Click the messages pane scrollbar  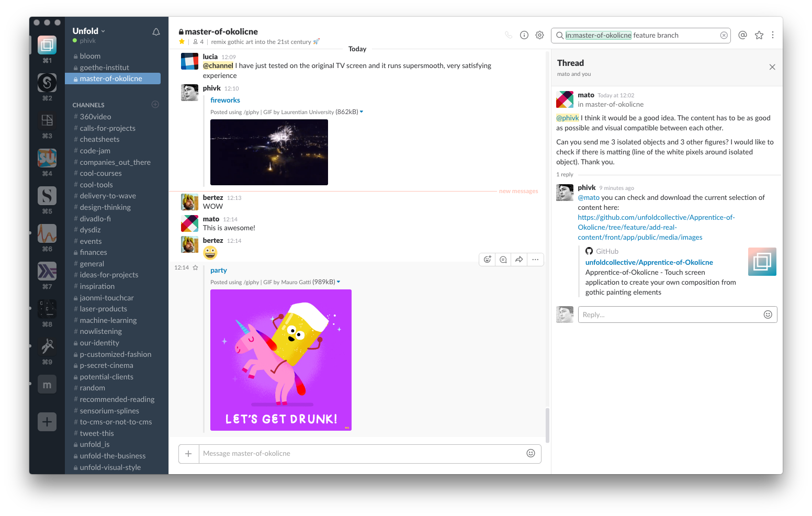pos(547,425)
